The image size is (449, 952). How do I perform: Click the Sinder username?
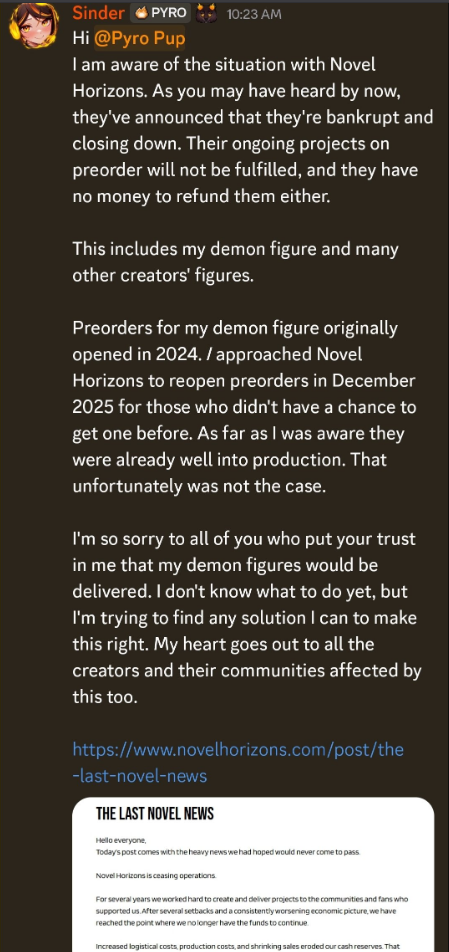click(x=98, y=13)
